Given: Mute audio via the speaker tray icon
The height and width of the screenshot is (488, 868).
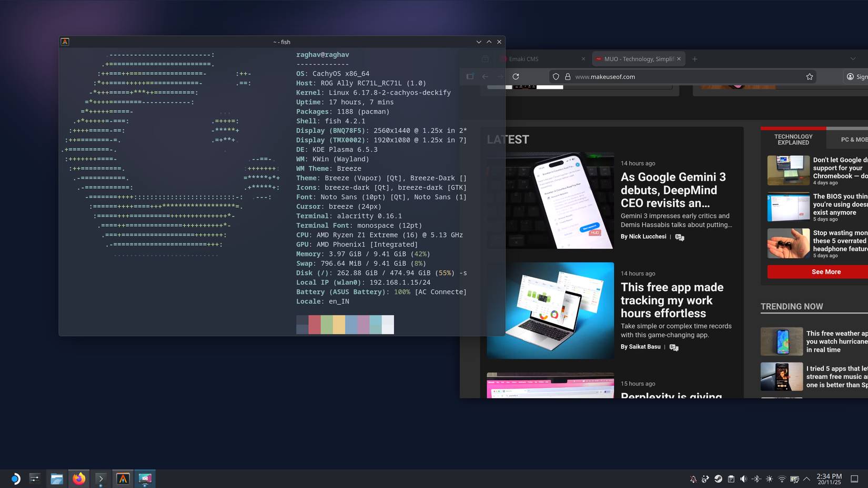Looking at the screenshot, I should 743,479.
